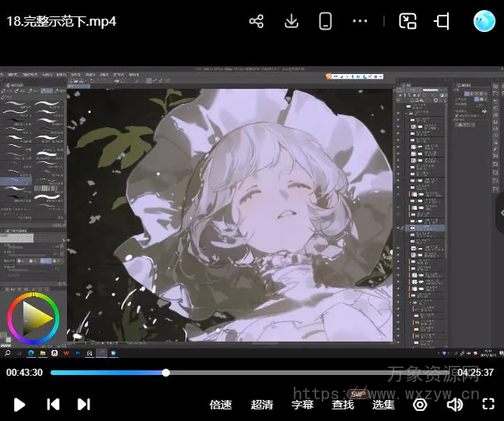Open the 选集 episode list

coord(383,405)
